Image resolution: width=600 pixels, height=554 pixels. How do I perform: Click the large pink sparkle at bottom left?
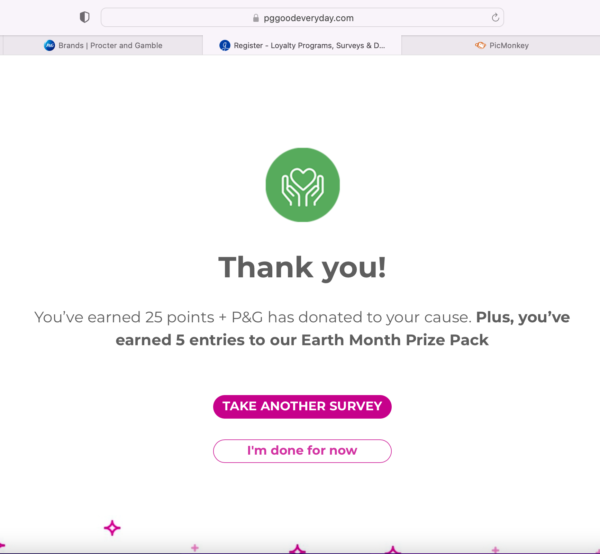[x=113, y=527]
